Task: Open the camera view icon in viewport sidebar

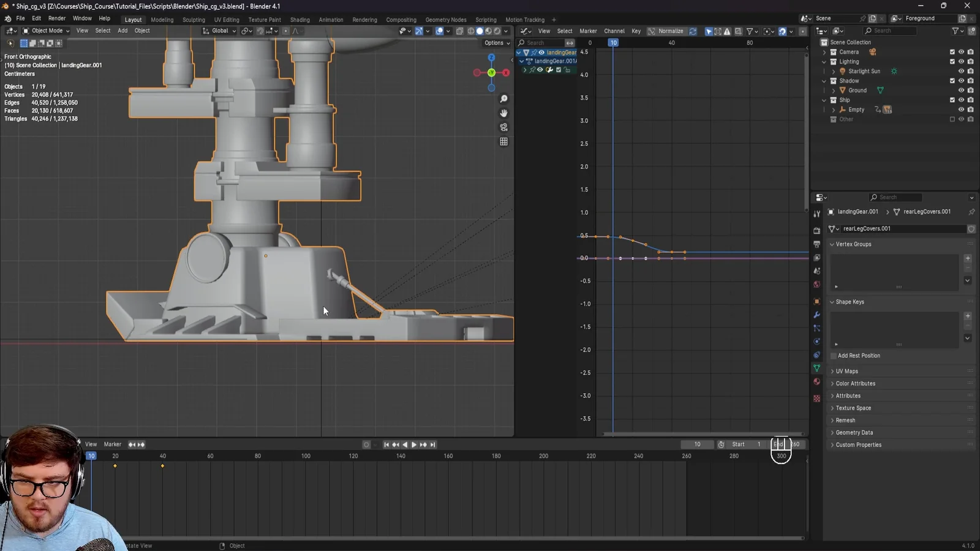Action: pyautogui.click(x=503, y=127)
